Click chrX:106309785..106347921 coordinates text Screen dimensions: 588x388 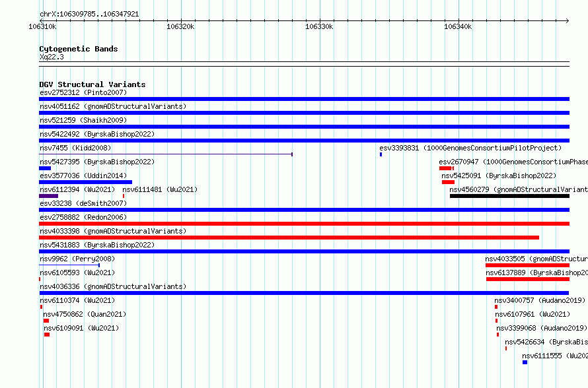tap(89, 14)
